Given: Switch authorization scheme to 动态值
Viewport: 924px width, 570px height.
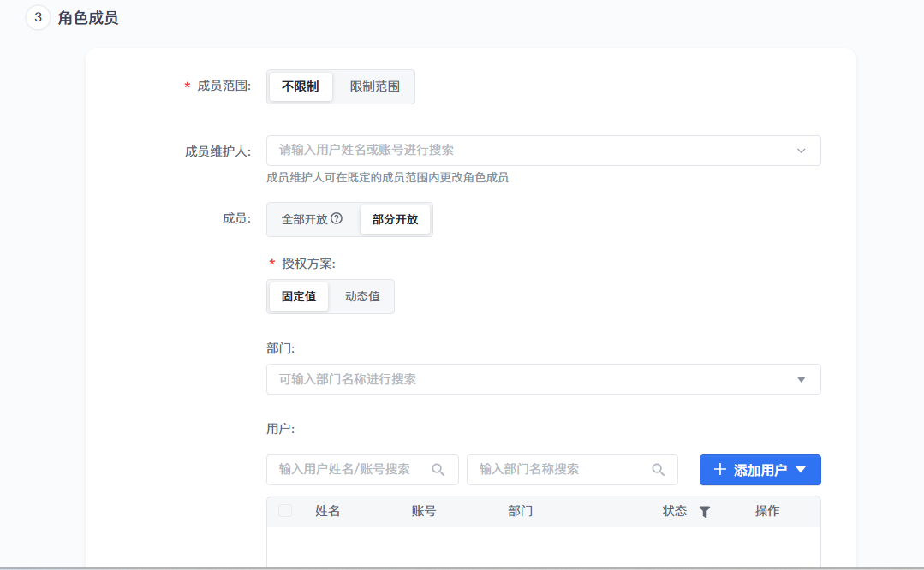Looking at the screenshot, I should click(362, 296).
